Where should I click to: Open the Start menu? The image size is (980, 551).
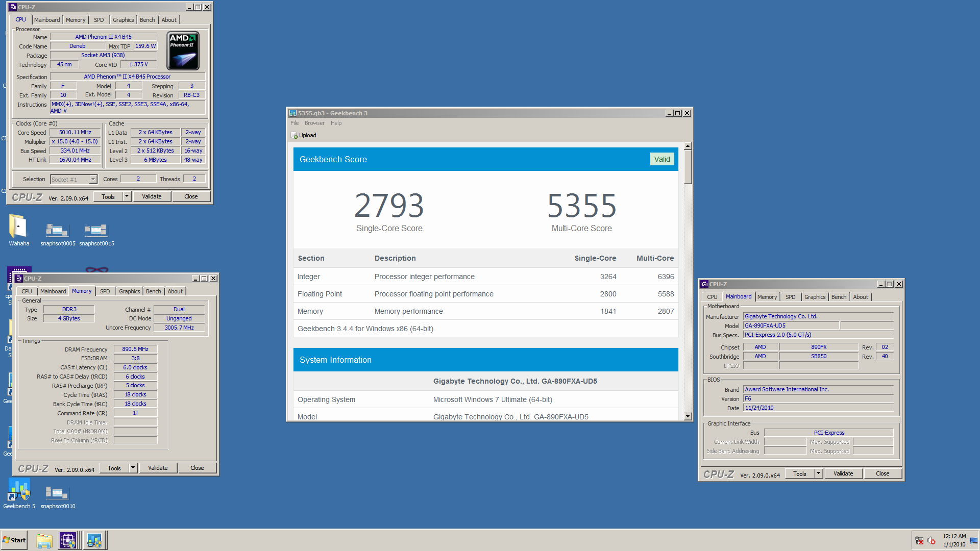point(14,540)
